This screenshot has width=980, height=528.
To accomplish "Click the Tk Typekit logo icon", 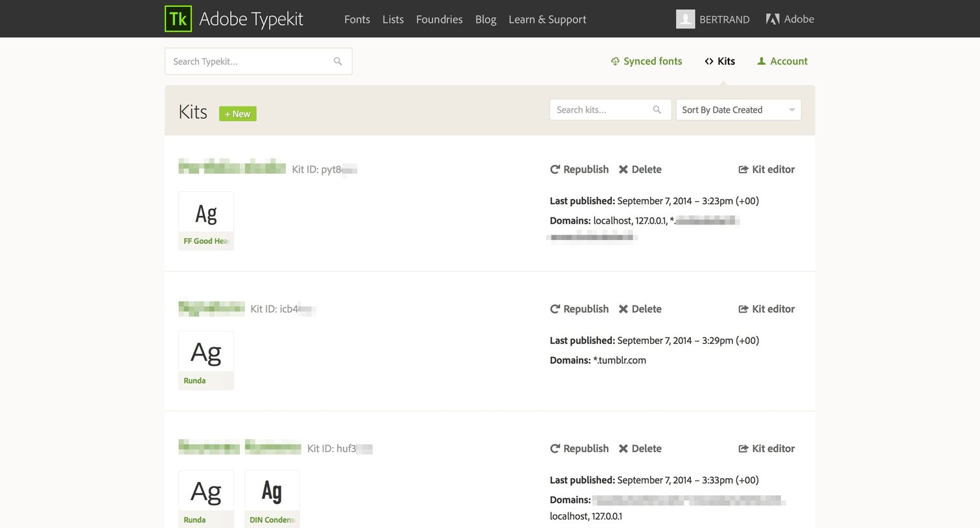I will (178, 19).
